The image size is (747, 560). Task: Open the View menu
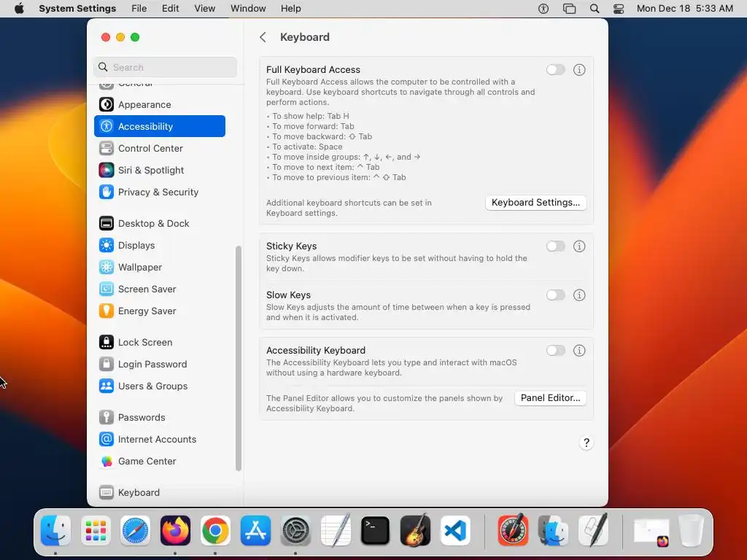(204, 9)
